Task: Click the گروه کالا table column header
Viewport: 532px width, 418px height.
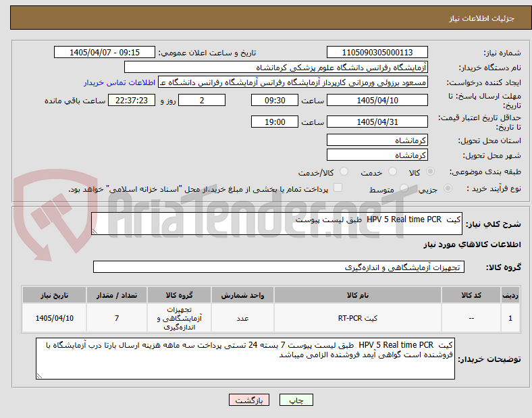Action: (x=179, y=295)
